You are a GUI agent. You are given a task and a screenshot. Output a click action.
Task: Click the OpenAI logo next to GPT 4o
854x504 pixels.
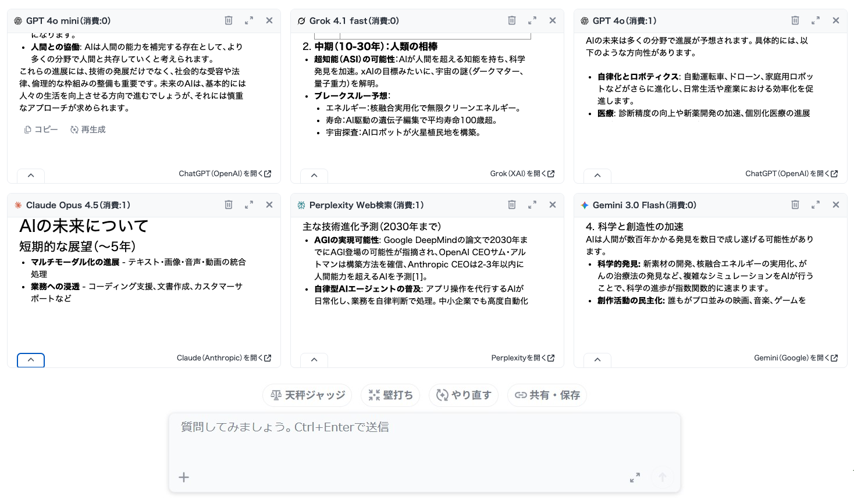point(585,21)
